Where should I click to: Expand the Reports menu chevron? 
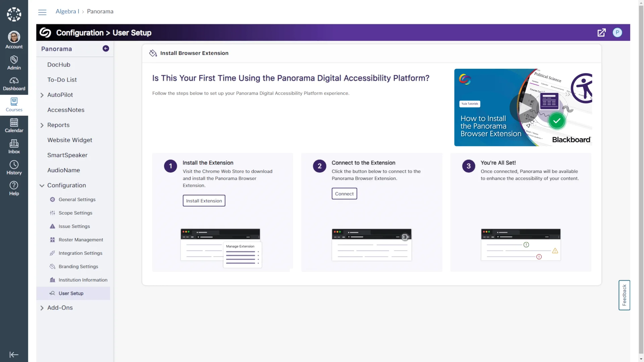coord(42,125)
